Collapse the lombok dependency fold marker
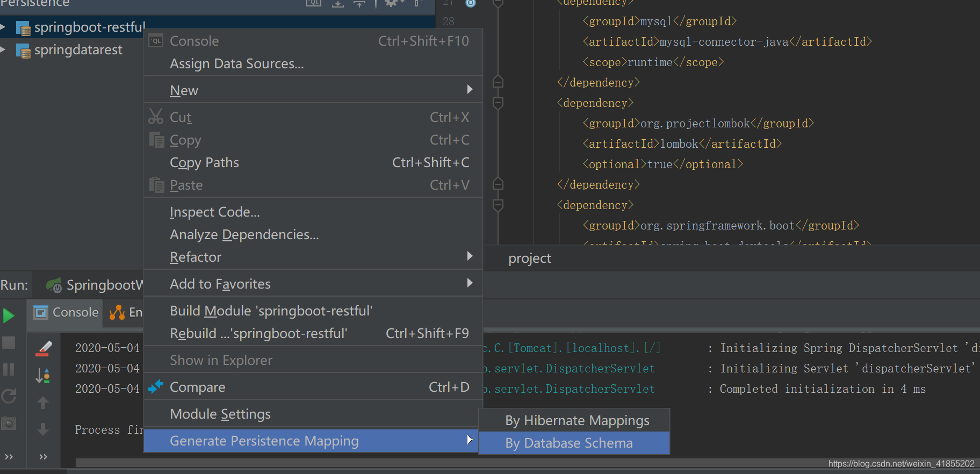Viewport: 980px width, 474px height. 498,103
